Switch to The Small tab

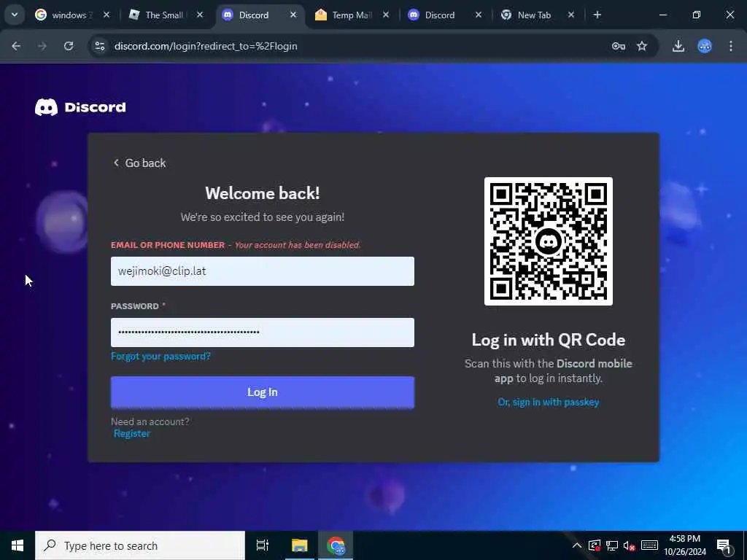point(166,15)
